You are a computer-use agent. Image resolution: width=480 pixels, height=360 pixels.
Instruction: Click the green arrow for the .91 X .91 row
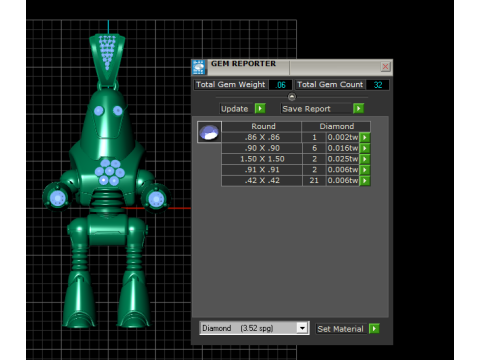pos(365,170)
